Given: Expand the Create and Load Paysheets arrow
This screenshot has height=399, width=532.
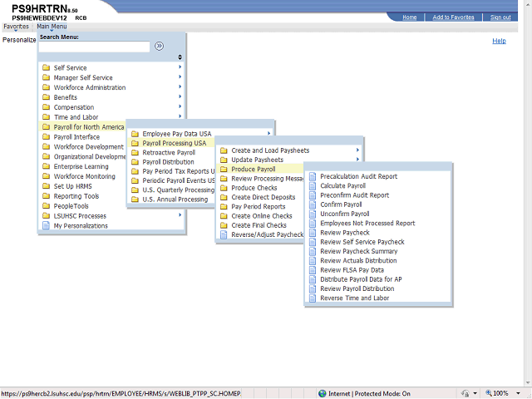Looking at the screenshot, I should click(357, 150).
